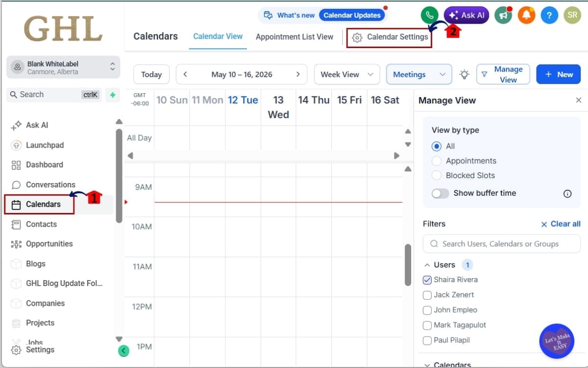Check the Mark Tagapulot user checkbox

(427, 325)
